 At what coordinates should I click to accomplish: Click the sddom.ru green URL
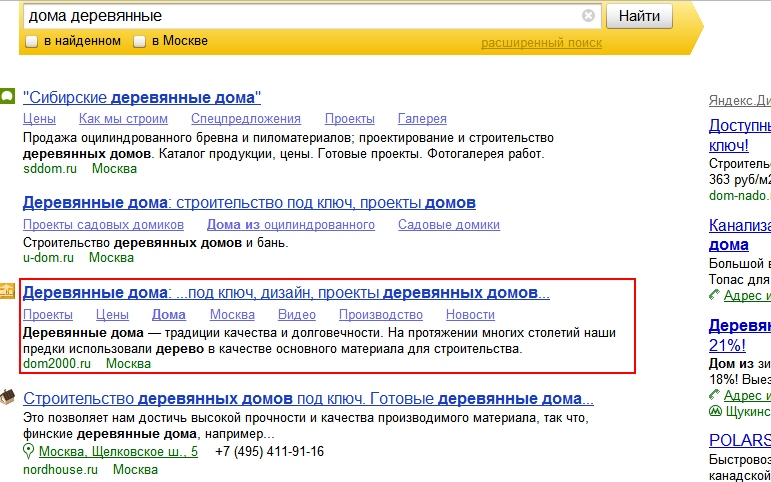(x=50, y=169)
